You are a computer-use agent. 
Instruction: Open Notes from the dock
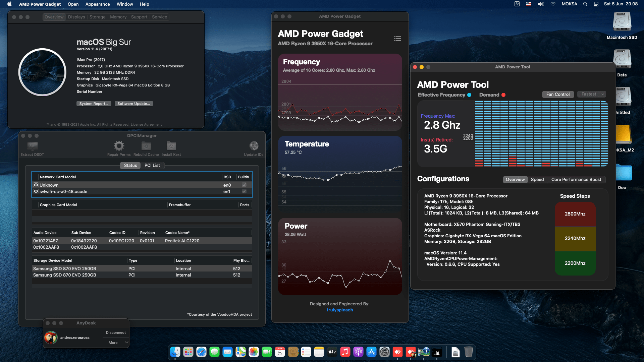pos(319,352)
